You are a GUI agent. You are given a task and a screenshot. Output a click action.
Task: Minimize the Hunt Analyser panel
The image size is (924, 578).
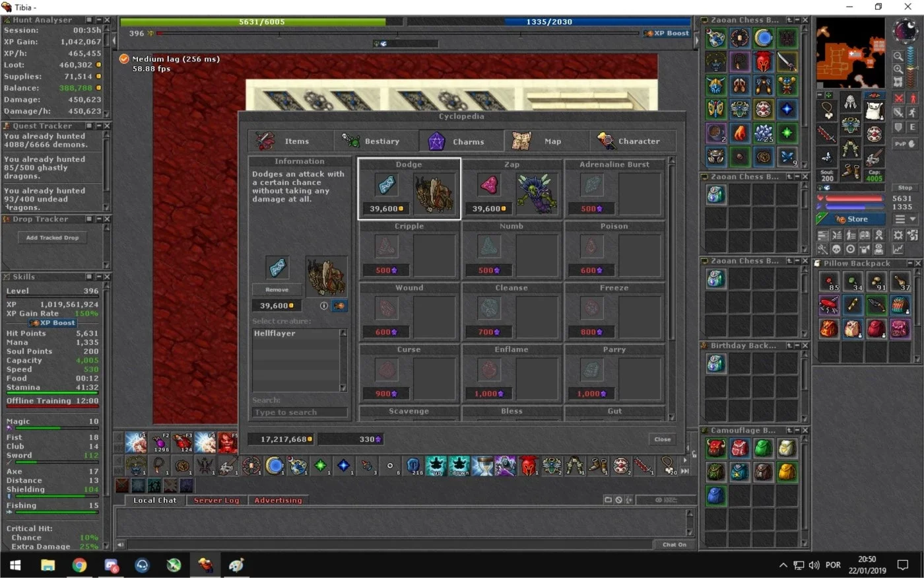tap(99, 20)
